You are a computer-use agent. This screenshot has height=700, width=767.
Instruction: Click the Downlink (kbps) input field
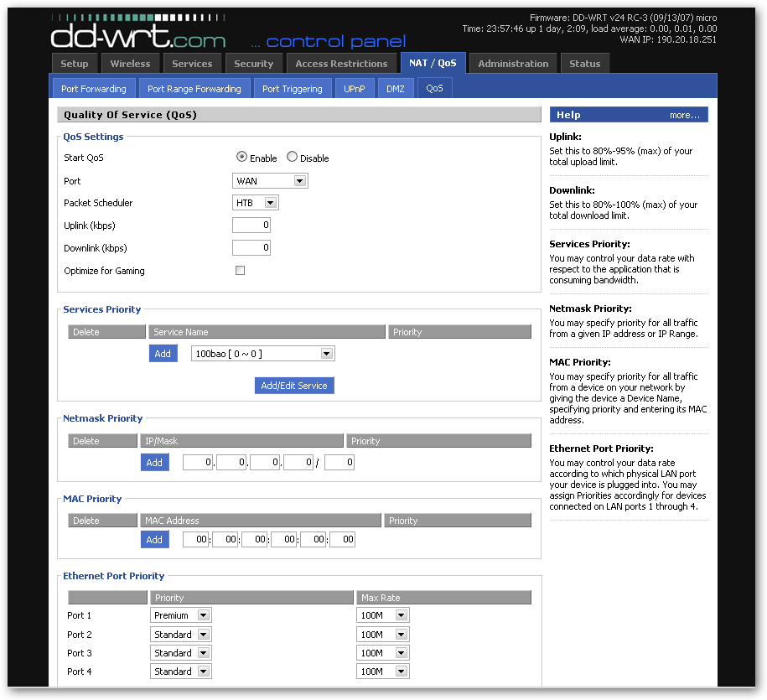pos(251,247)
